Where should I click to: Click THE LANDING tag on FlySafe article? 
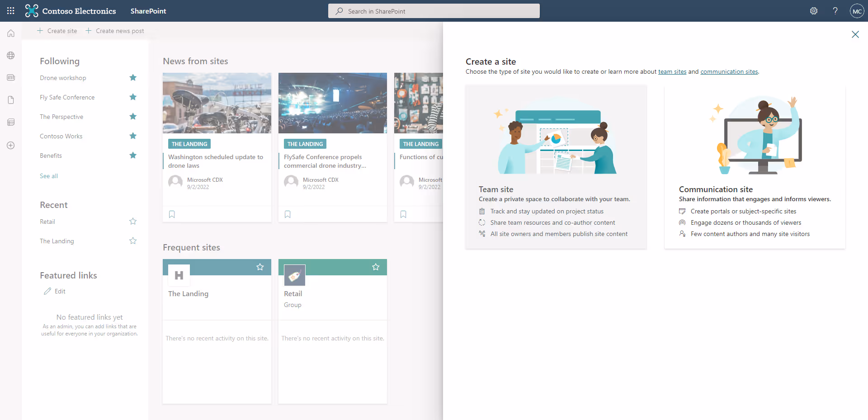[305, 144]
